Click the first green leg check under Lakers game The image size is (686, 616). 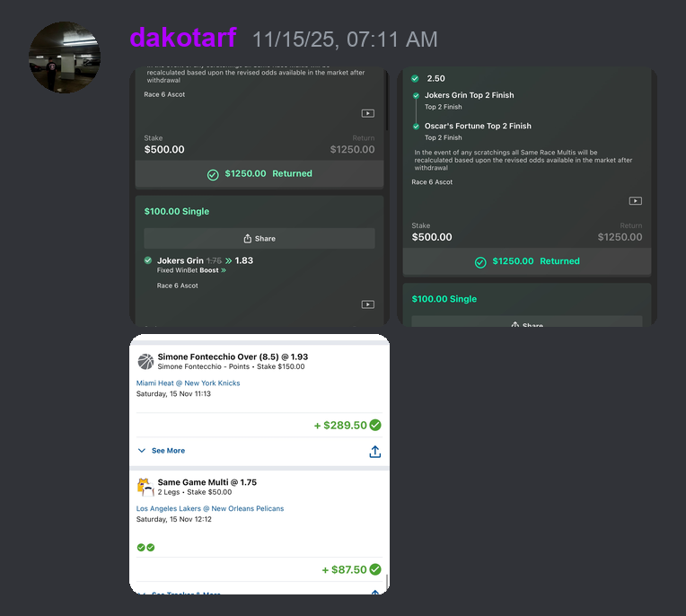pyautogui.click(x=141, y=548)
